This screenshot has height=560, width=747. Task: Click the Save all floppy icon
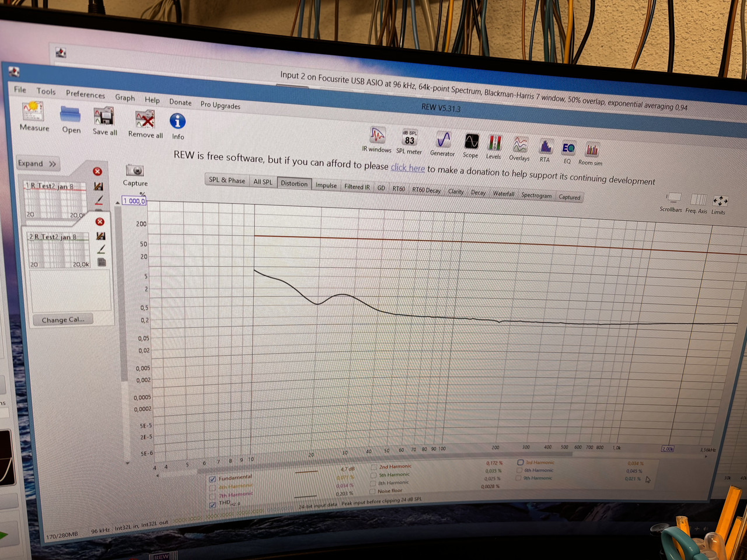point(104,117)
